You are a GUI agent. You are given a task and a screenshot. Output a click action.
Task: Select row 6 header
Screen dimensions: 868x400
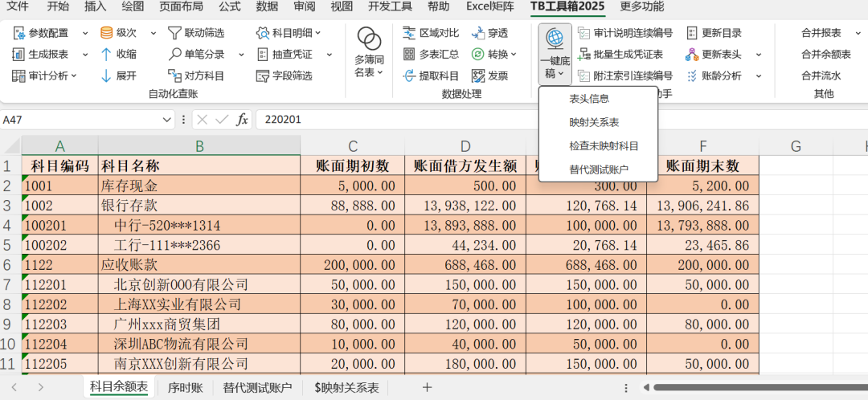(x=10, y=264)
